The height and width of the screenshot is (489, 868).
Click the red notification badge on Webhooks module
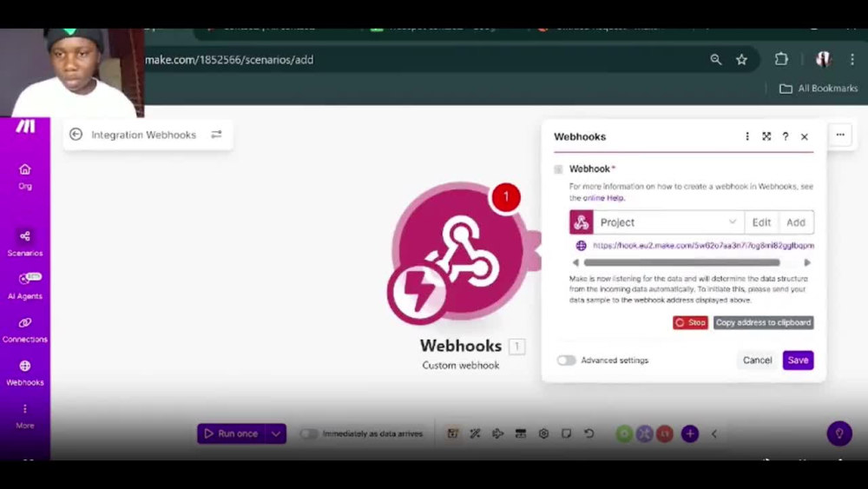tap(505, 196)
